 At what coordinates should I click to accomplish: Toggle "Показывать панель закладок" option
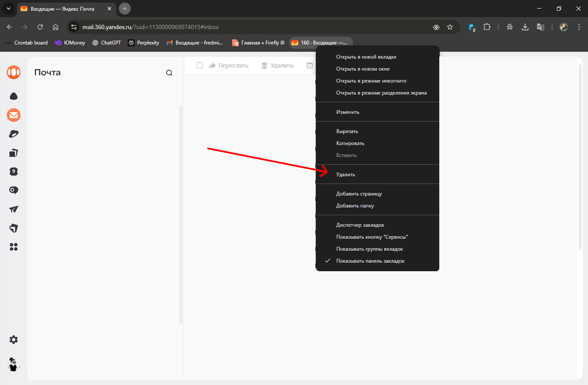[370, 261]
